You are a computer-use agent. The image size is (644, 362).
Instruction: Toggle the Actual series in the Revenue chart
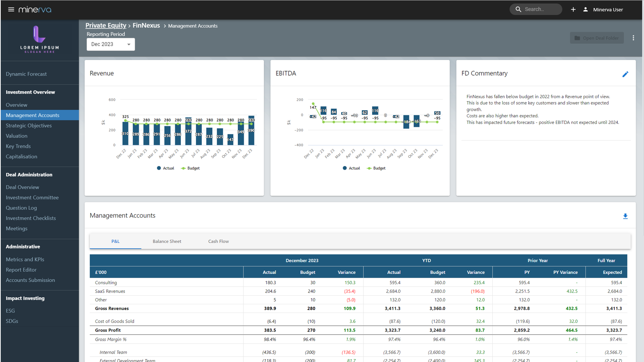[x=165, y=168]
